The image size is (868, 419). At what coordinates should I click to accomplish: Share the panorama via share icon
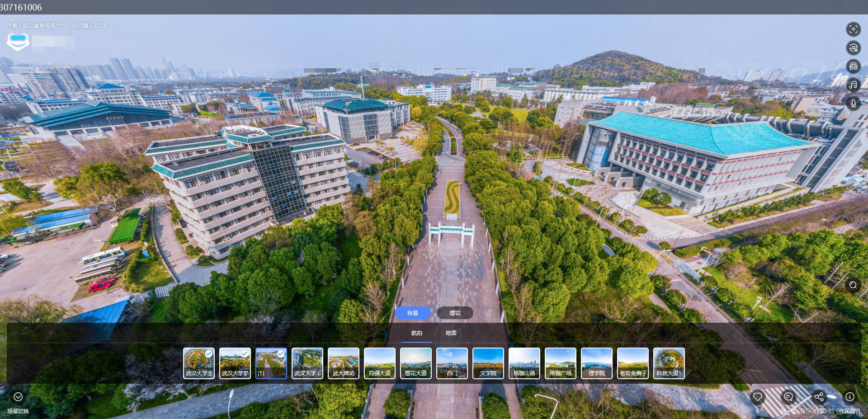819,397
